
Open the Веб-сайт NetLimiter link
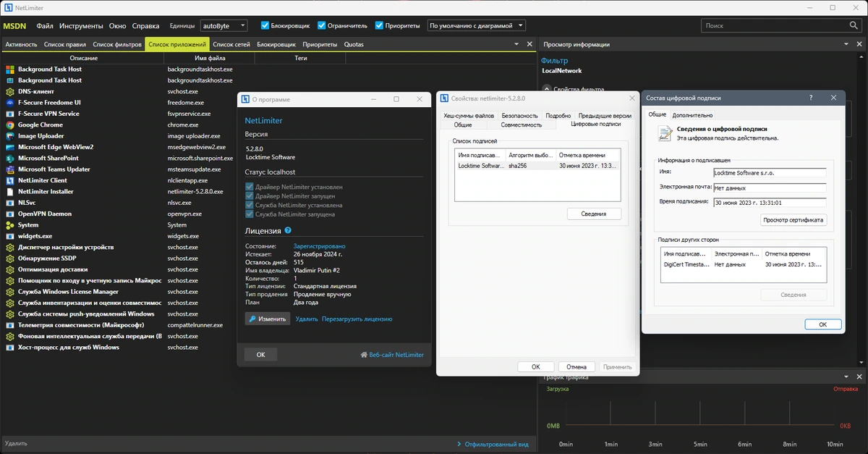coord(392,355)
